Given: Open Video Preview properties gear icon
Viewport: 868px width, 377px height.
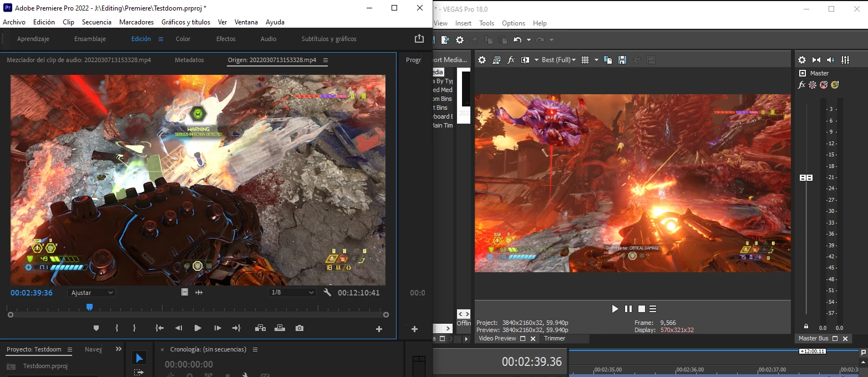Looking at the screenshot, I should (482, 60).
